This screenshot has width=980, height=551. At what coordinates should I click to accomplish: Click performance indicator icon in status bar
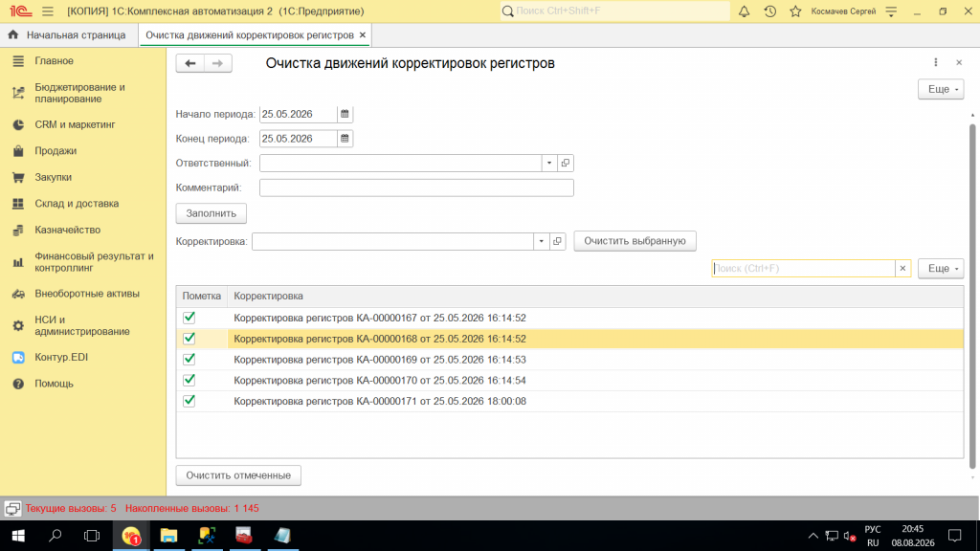pyautogui.click(x=12, y=509)
